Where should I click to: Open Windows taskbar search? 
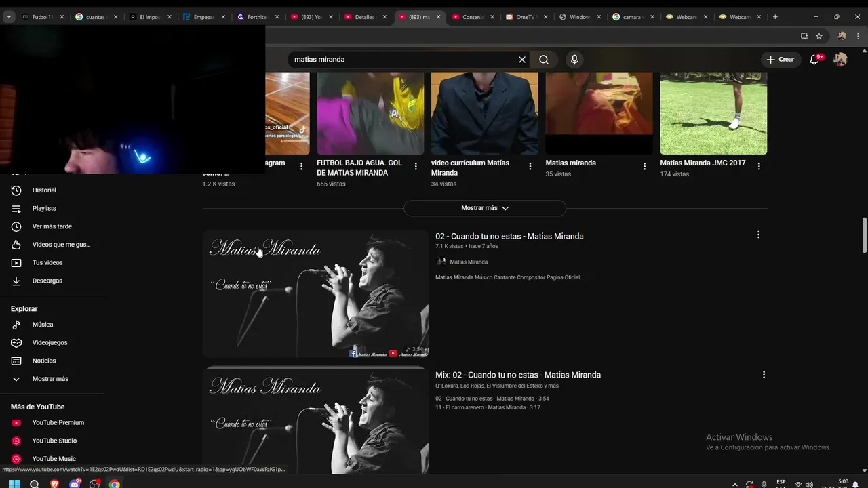pyautogui.click(x=35, y=484)
